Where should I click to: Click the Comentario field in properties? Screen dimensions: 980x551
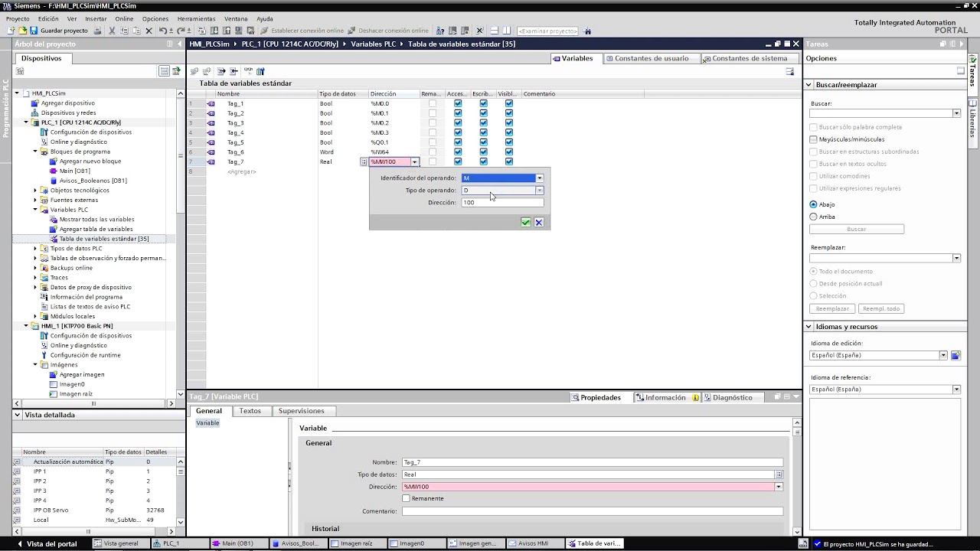pyautogui.click(x=593, y=511)
